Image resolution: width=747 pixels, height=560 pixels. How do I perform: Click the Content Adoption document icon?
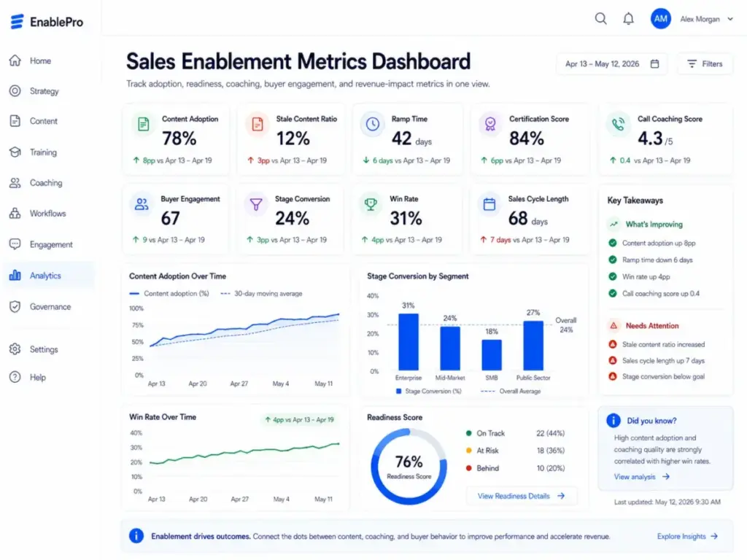144,124
